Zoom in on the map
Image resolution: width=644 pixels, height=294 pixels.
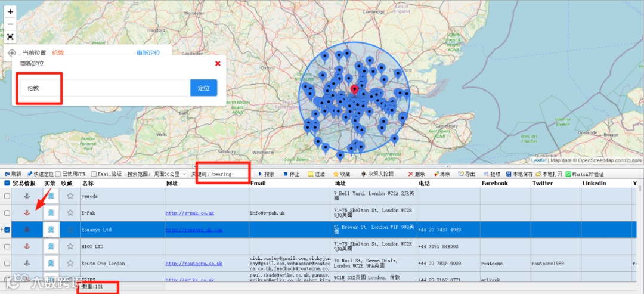click(x=11, y=11)
